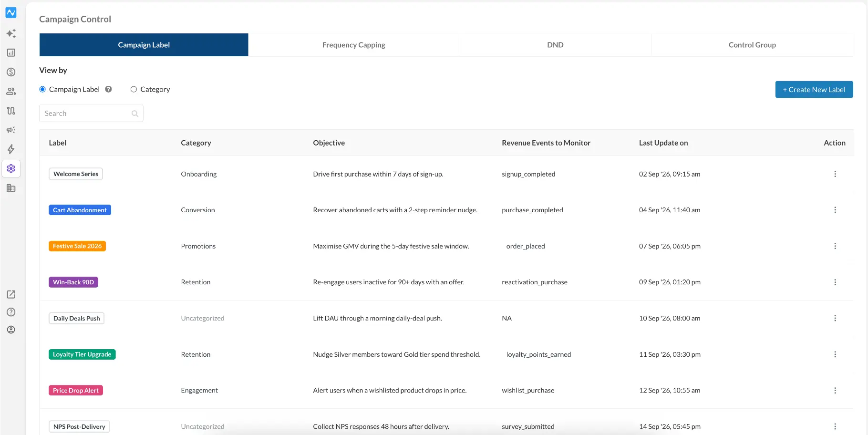
Task: Click the Welcome Series label tag
Action: [x=76, y=174]
